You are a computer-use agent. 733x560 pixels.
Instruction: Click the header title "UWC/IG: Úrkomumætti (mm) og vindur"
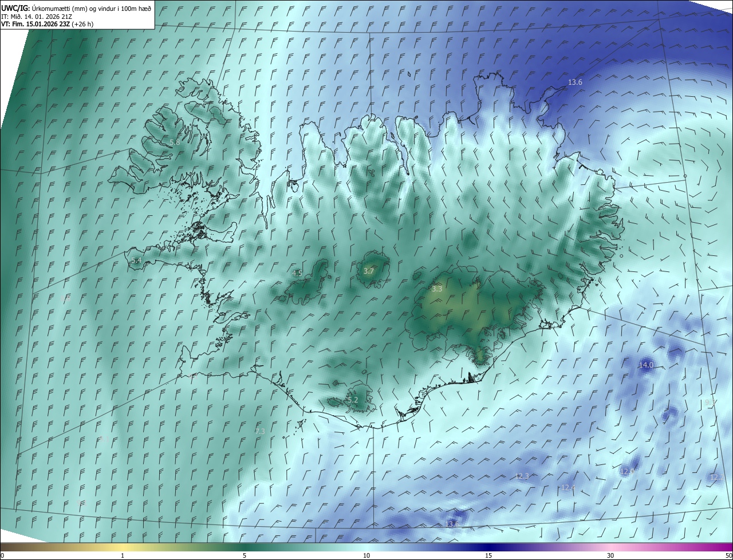point(76,8)
